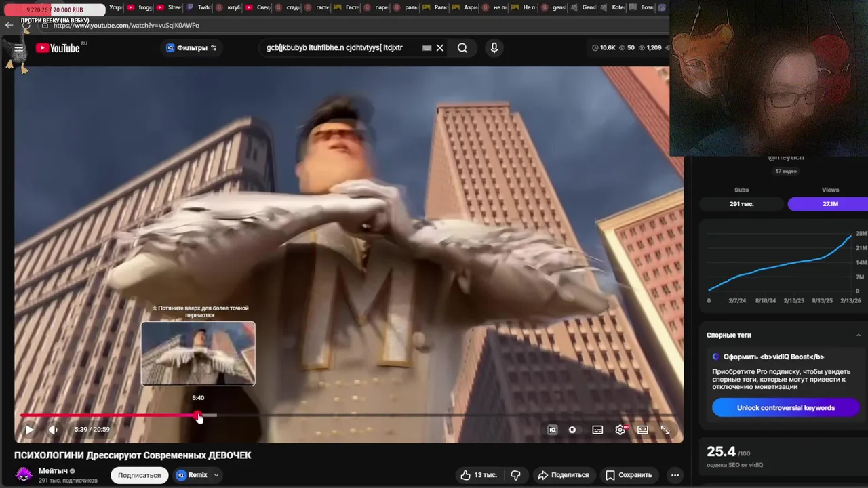The width and height of the screenshot is (868, 488).
Task: Click Unlock controversial keywords button
Action: [x=786, y=407]
